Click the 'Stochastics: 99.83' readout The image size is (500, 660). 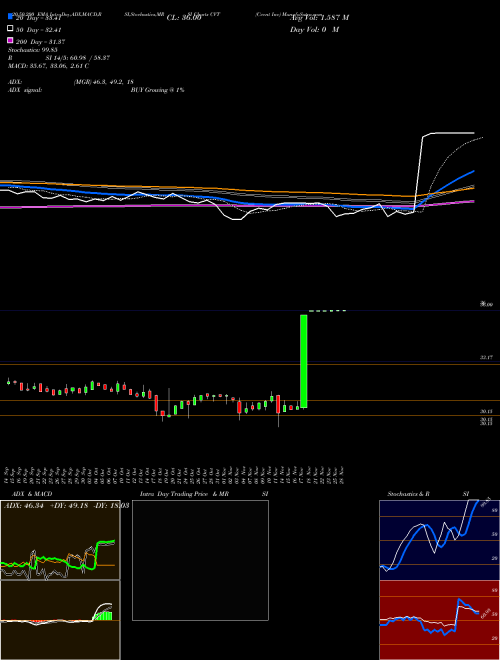[x=33, y=50]
